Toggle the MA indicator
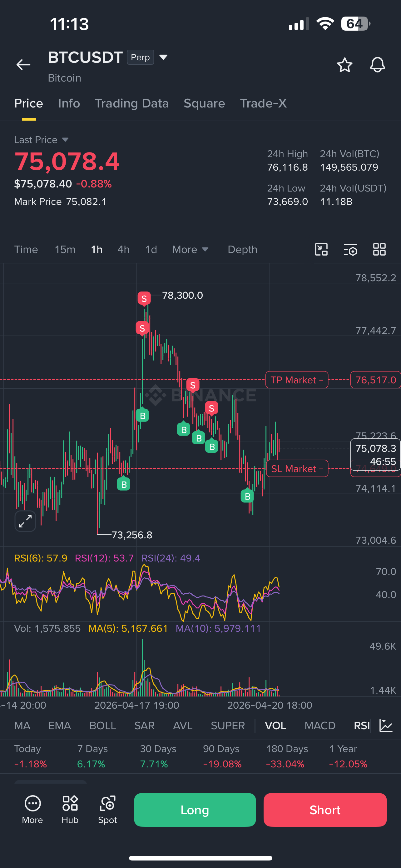Screen dimensions: 401x868 [22, 726]
